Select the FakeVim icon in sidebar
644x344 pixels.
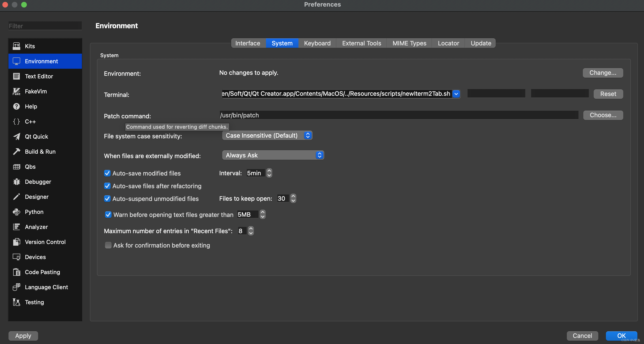[x=16, y=91]
